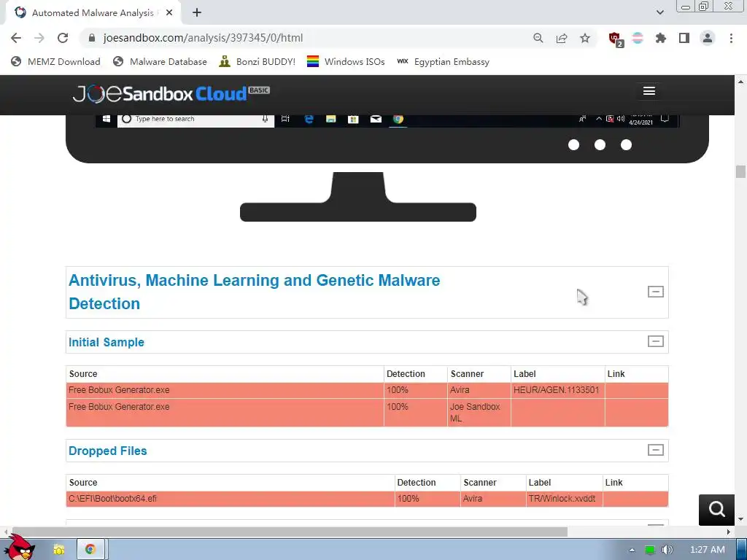The image size is (747, 560).
Task: Click the striped flag extension icon
Action: [x=638, y=38]
